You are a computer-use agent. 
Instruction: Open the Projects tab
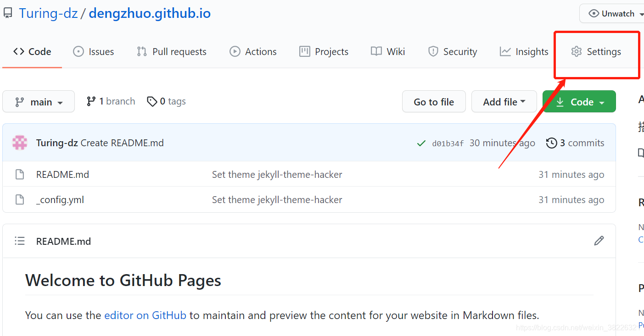324,52
